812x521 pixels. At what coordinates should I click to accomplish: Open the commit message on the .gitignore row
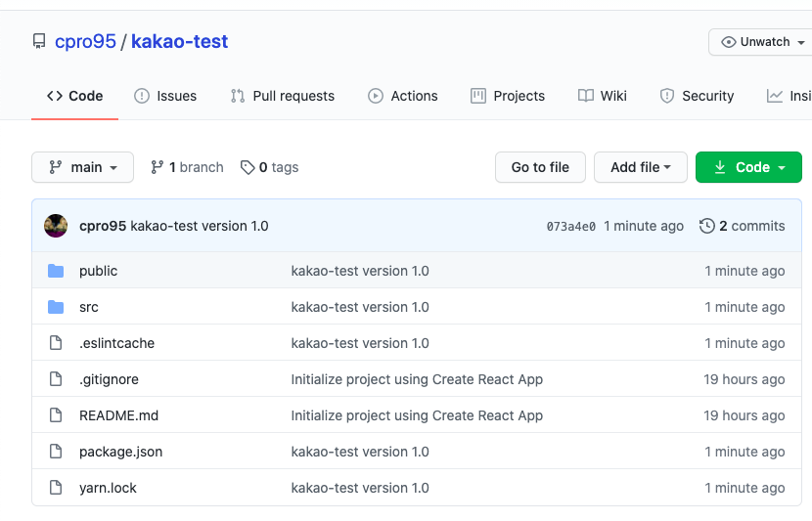tap(417, 379)
